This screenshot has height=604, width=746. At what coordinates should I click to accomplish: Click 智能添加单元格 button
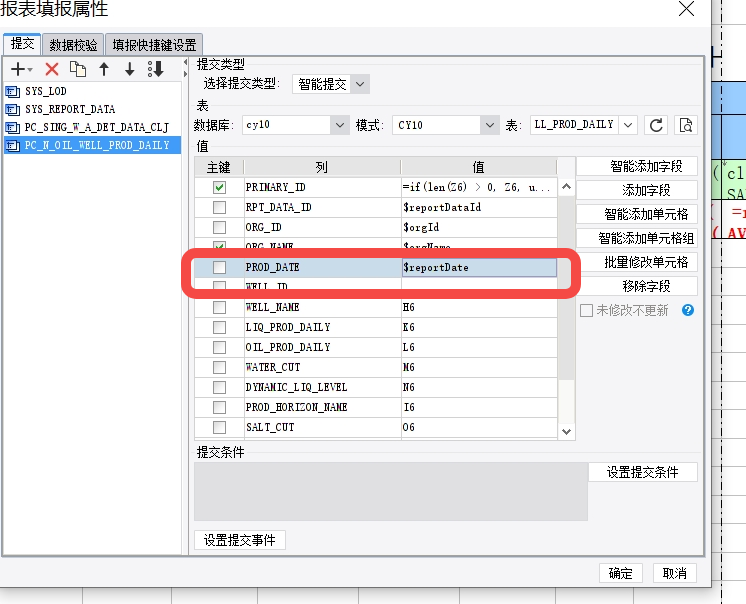click(x=637, y=214)
